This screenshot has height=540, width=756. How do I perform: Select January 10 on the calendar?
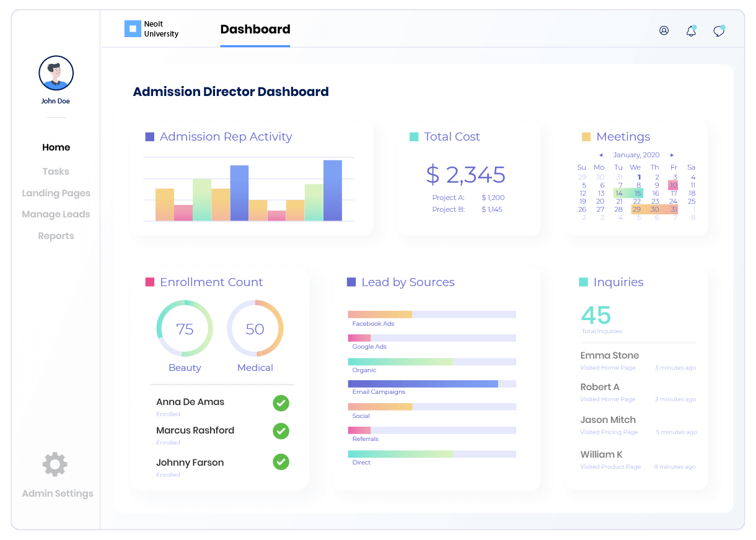pos(673,185)
